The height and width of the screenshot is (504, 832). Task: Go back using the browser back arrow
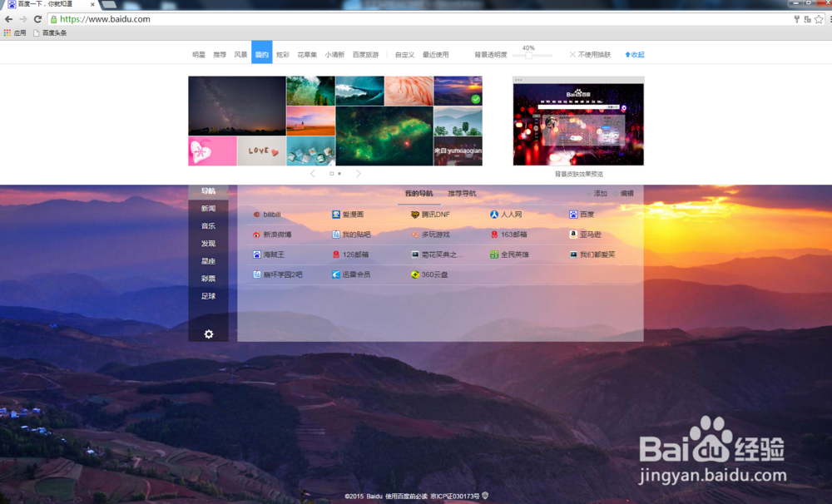[8, 19]
